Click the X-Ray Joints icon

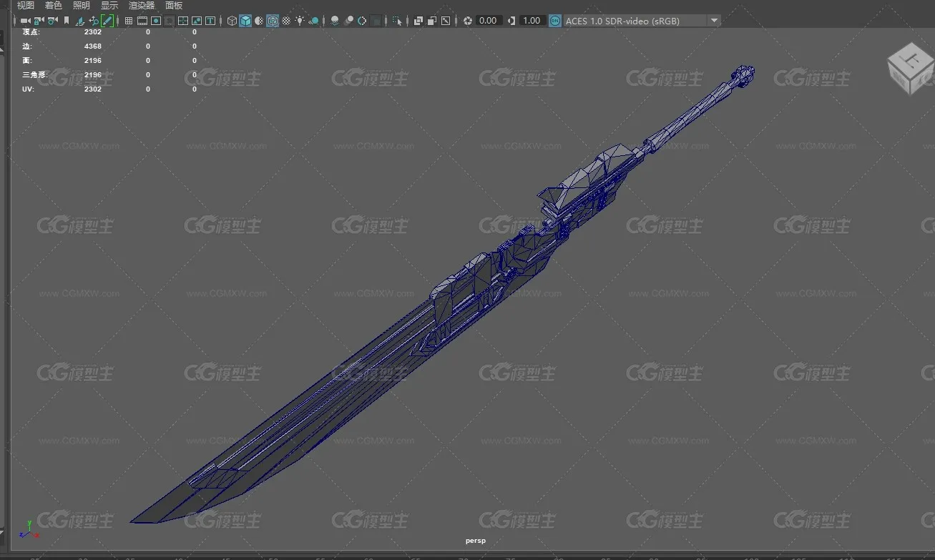pyautogui.click(x=446, y=21)
